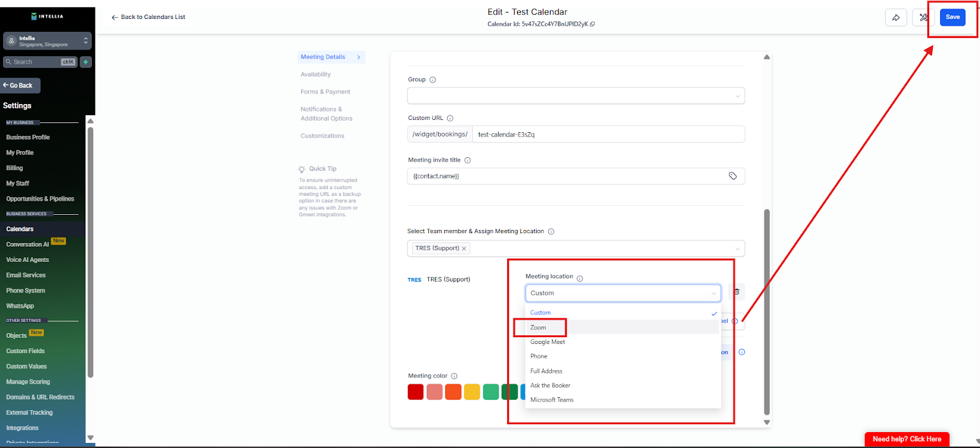Open the Forms & Payment tab
The height and width of the screenshot is (448, 980).
pos(325,92)
